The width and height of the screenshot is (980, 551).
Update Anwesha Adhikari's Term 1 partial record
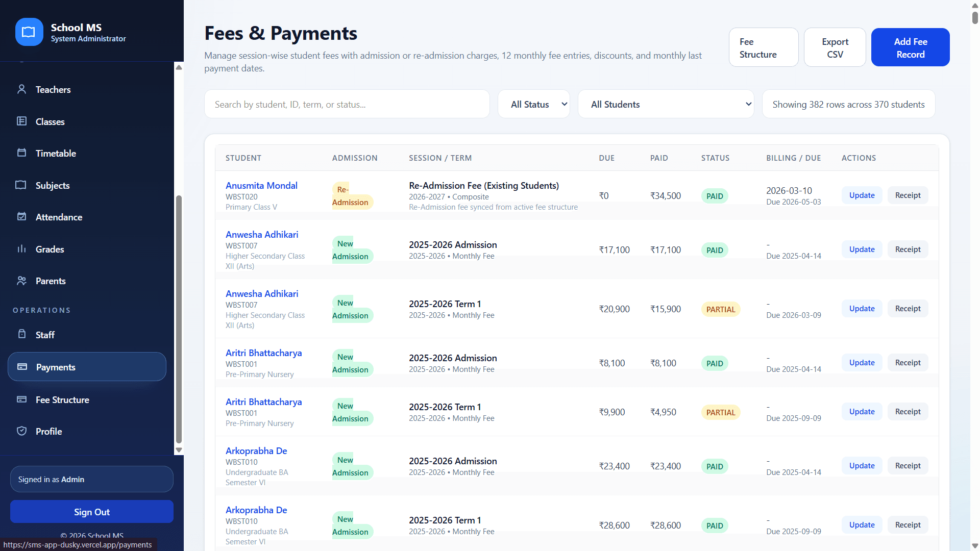tap(862, 309)
